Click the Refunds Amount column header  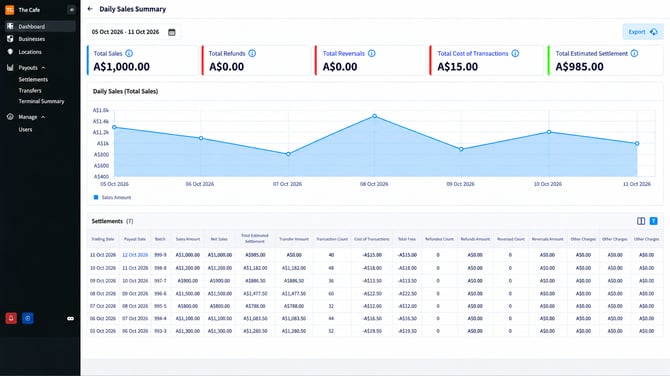tap(475, 239)
